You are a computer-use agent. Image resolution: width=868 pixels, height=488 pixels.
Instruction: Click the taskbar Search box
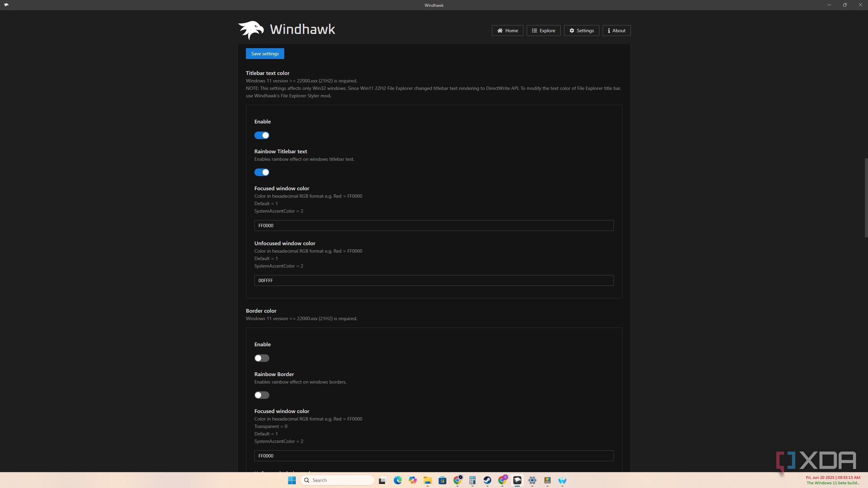pyautogui.click(x=337, y=480)
